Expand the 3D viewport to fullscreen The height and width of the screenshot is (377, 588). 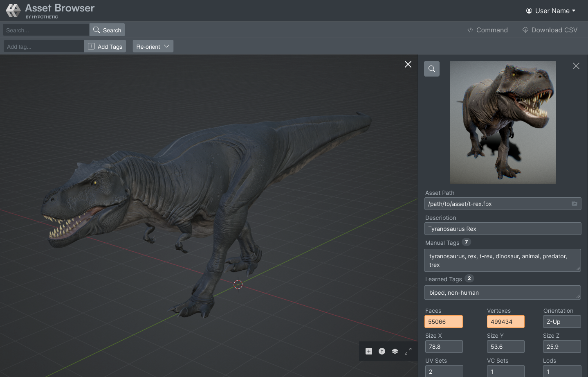coord(408,351)
